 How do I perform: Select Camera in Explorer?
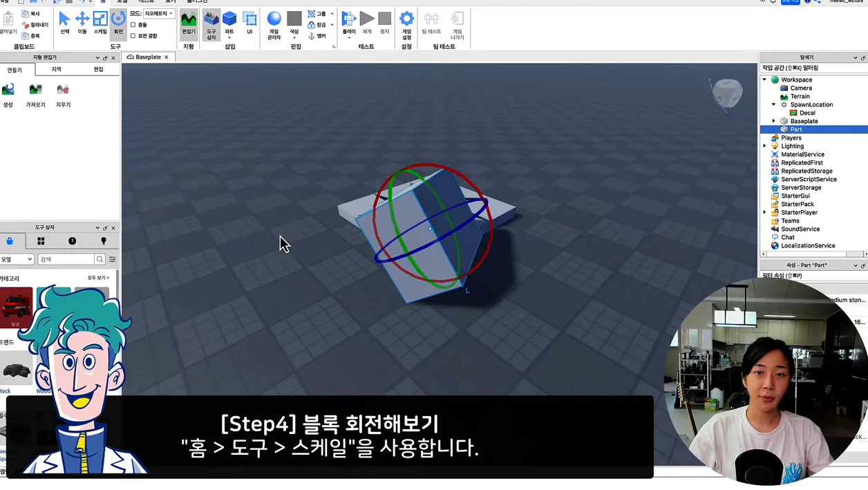pyautogui.click(x=801, y=88)
